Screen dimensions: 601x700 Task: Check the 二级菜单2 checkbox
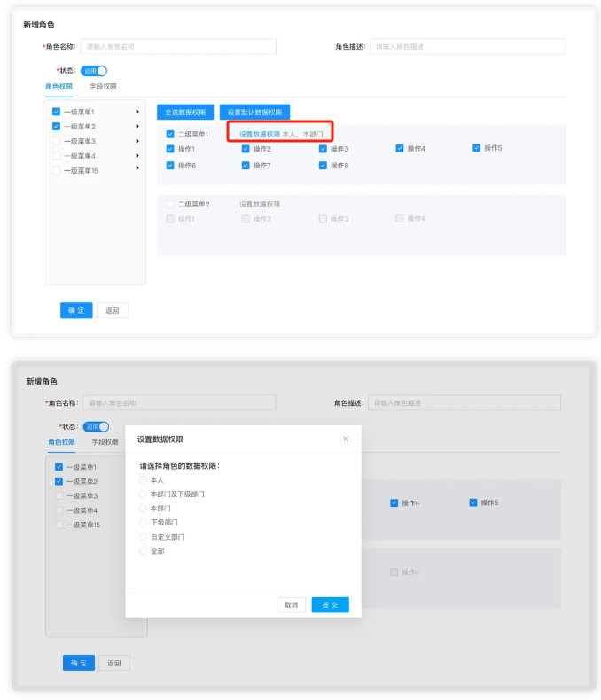170,204
